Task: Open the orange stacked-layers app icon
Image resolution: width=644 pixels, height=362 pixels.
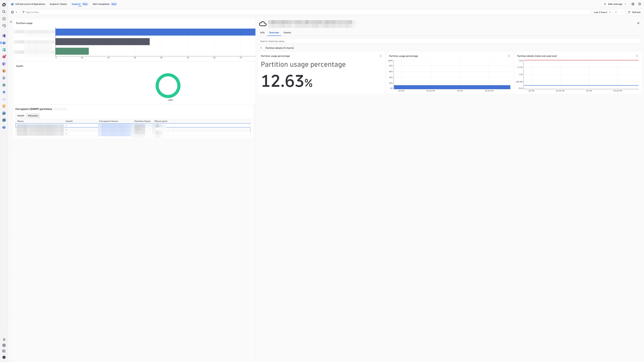Action: tap(4, 106)
